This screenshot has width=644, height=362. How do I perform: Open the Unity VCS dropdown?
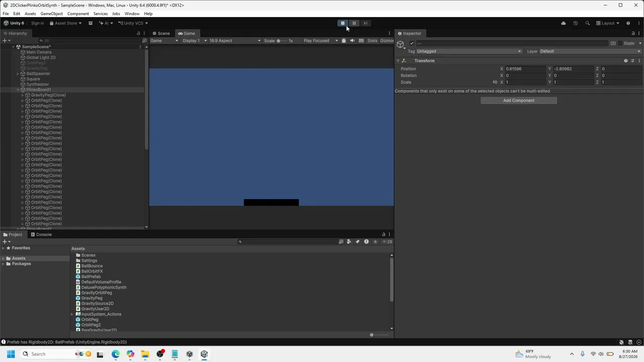click(133, 23)
